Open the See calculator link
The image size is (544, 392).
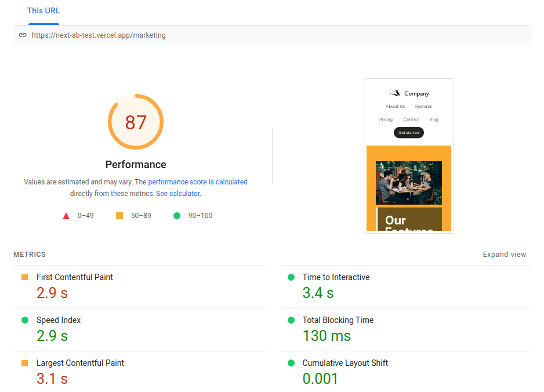(x=178, y=194)
